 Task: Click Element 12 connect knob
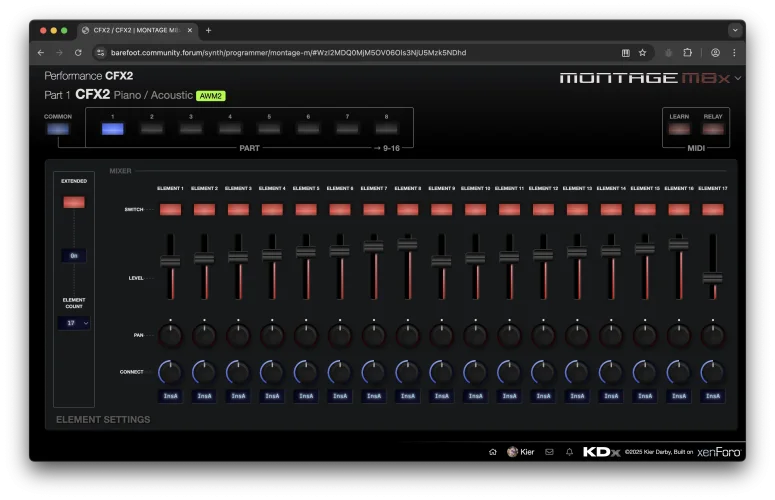click(543, 373)
